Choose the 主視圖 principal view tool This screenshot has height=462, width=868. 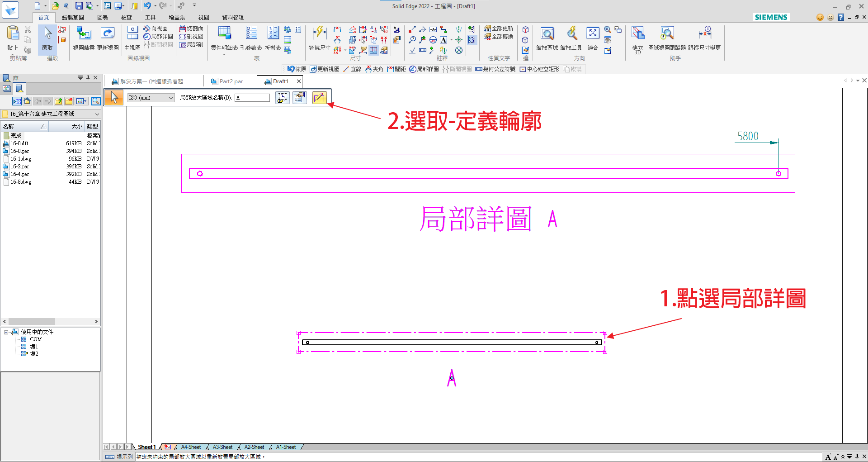(x=132, y=38)
